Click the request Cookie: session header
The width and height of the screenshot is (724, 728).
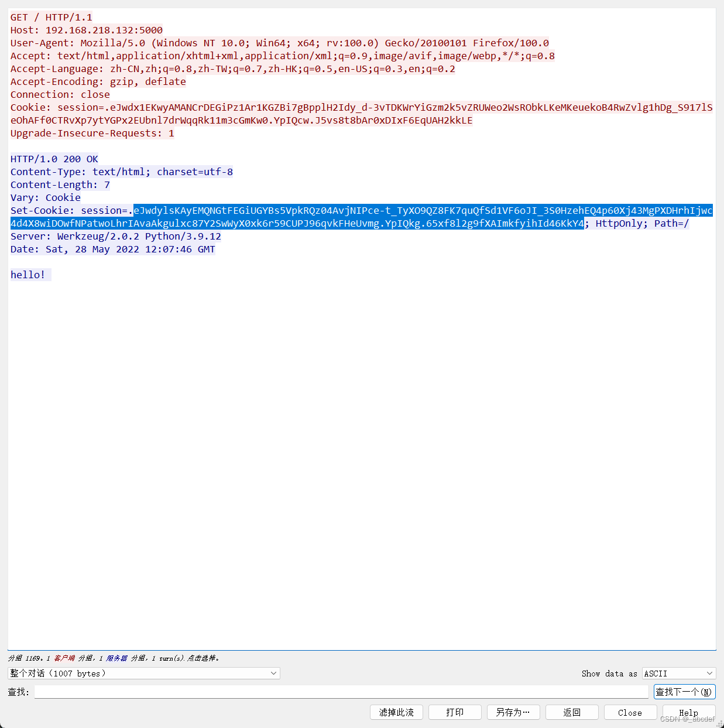pyautogui.click(x=362, y=114)
